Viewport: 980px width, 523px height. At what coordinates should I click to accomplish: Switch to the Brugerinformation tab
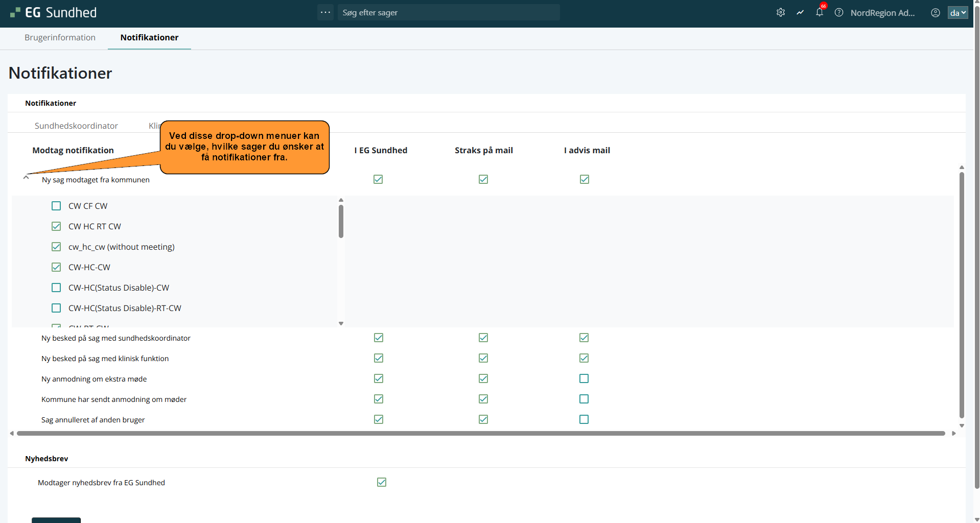[x=60, y=38]
